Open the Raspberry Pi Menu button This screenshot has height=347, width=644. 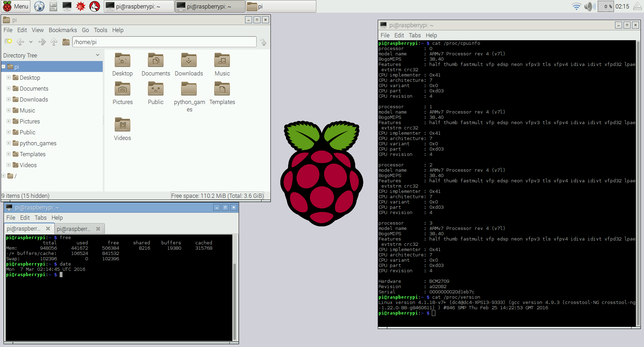coord(16,6)
